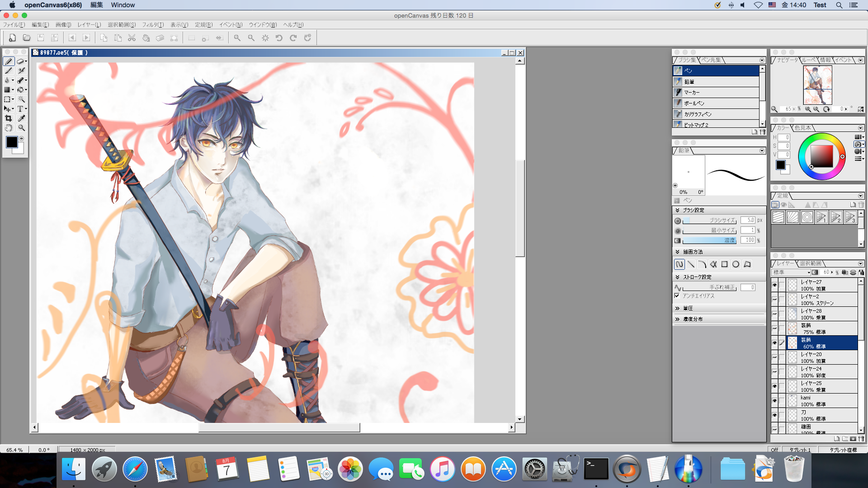Choose straight line drawing method

click(691, 264)
